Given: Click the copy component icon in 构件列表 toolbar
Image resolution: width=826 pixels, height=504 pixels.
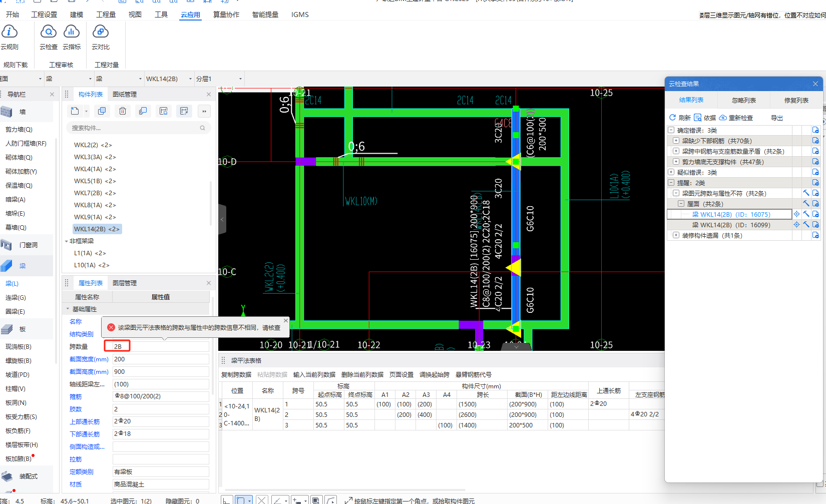Looking at the screenshot, I should [102, 111].
